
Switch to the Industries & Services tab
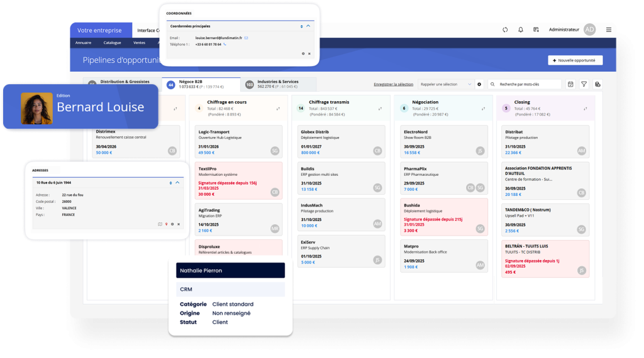[277, 84]
